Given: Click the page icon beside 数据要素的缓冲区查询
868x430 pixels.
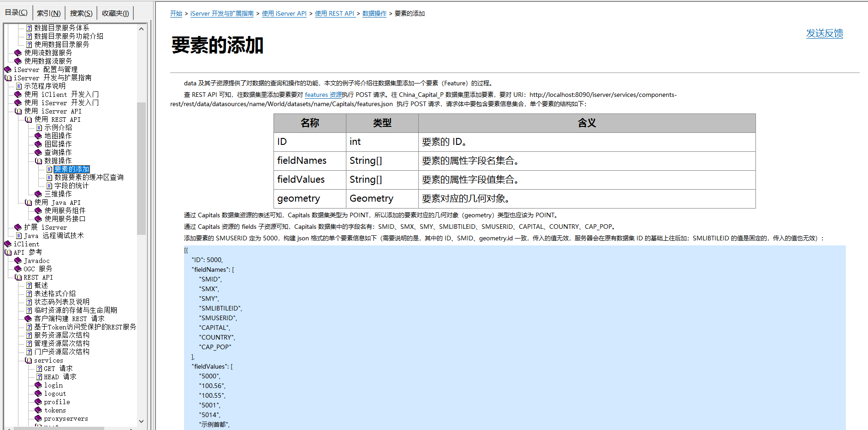Looking at the screenshot, I should pyautogui.click(x=49, y=178).
